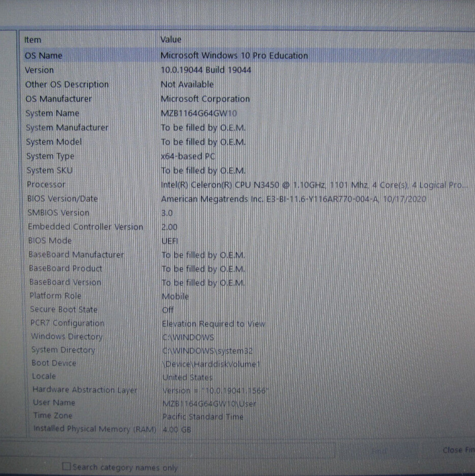Select the Secure Boot State row label
The image size is (475, 476).
click(64, 309)
